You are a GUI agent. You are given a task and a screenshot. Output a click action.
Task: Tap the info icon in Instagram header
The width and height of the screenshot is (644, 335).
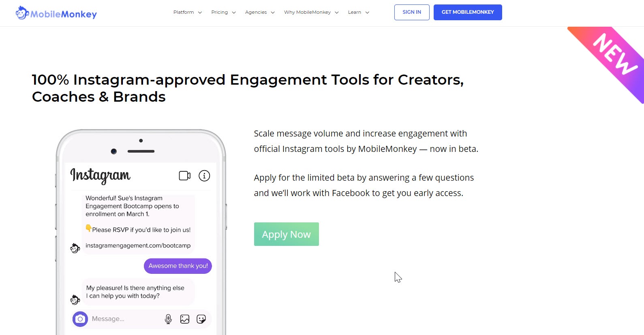point(204,176)
